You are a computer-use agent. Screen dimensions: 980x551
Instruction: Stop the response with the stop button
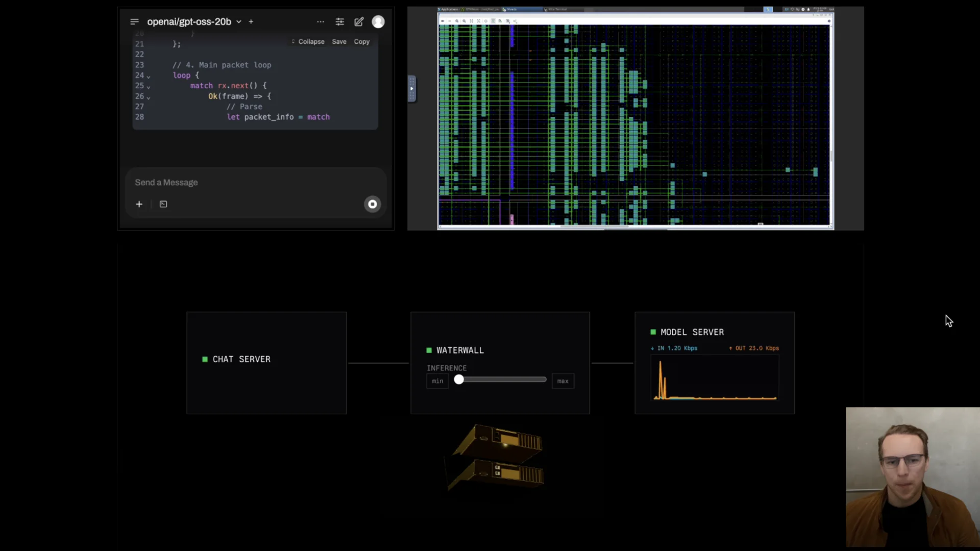point(373,204)
